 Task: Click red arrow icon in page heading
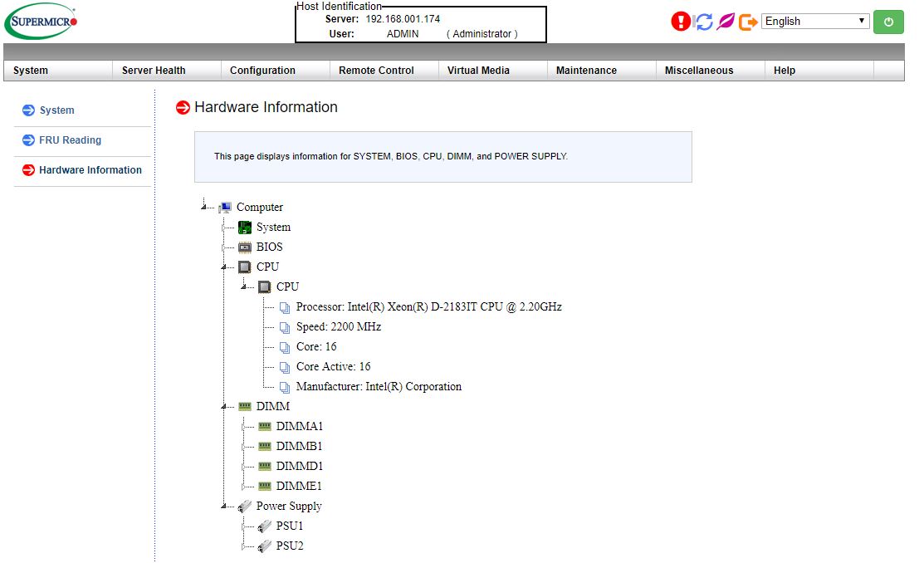(x=183, y=107)
